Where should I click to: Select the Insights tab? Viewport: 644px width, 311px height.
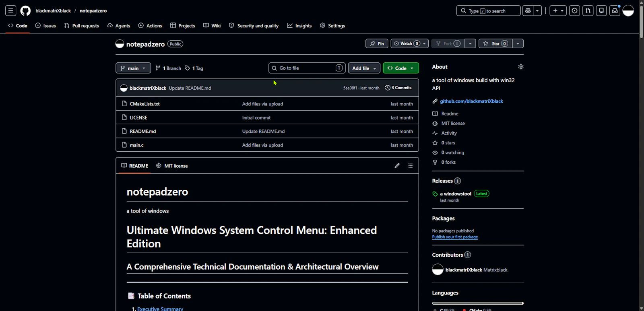(299, 26)
